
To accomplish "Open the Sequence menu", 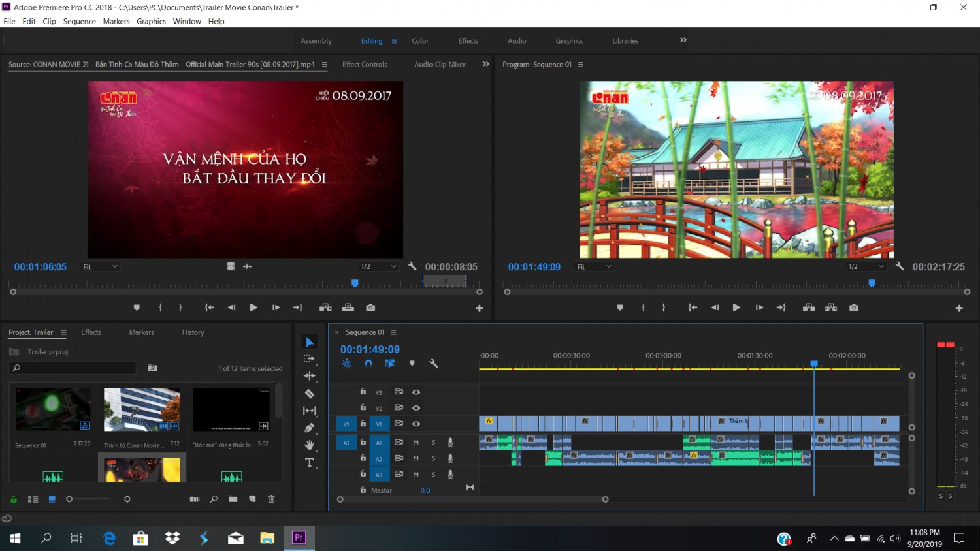I will [x=80, y=22].
